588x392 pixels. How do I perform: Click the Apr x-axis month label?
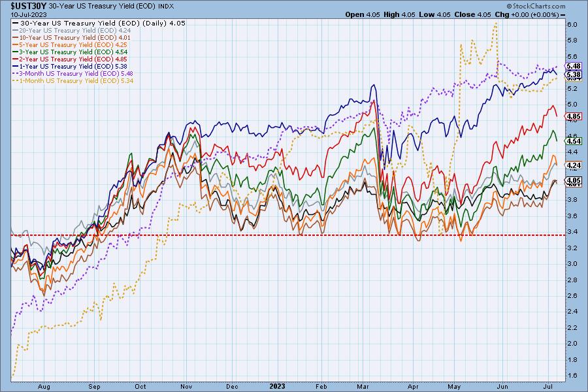click(x=413, y=387)
